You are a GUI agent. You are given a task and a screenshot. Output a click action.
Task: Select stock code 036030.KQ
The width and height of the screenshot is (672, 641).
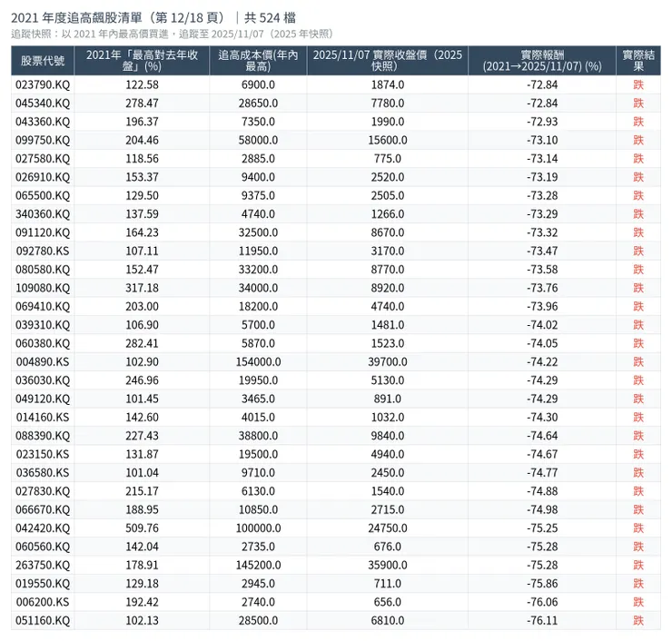[43, 380]
